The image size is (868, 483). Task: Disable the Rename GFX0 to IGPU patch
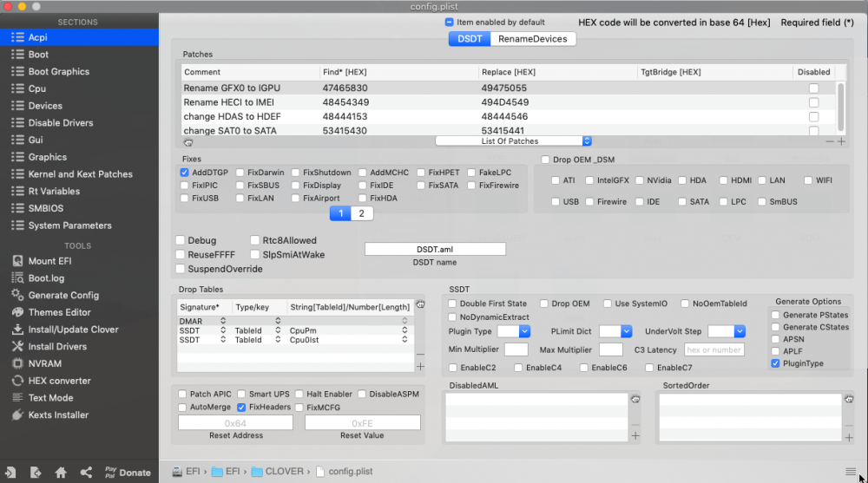(814, 88)
